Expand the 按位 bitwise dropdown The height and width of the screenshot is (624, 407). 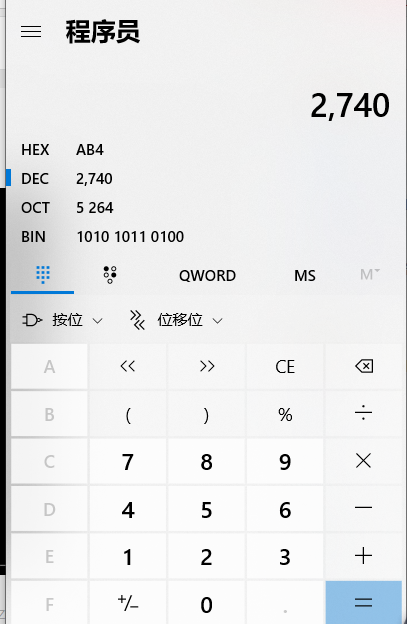click(x=62, y=320)
